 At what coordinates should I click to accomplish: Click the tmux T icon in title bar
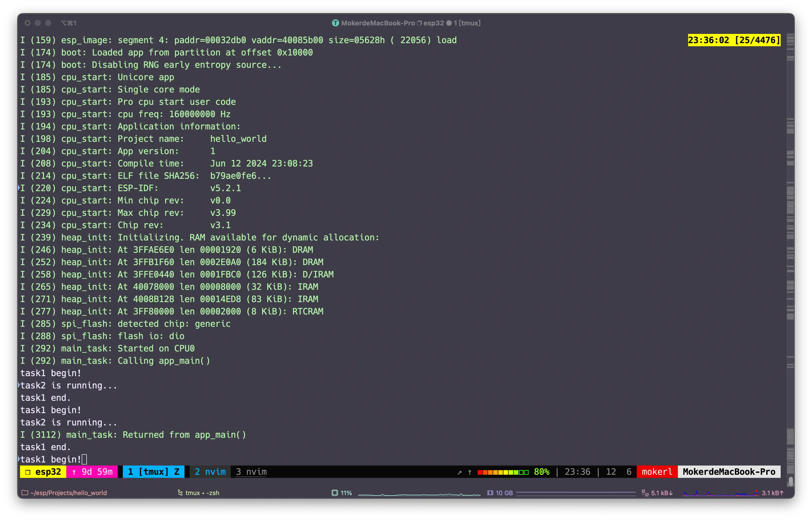(x=335, y=23)
